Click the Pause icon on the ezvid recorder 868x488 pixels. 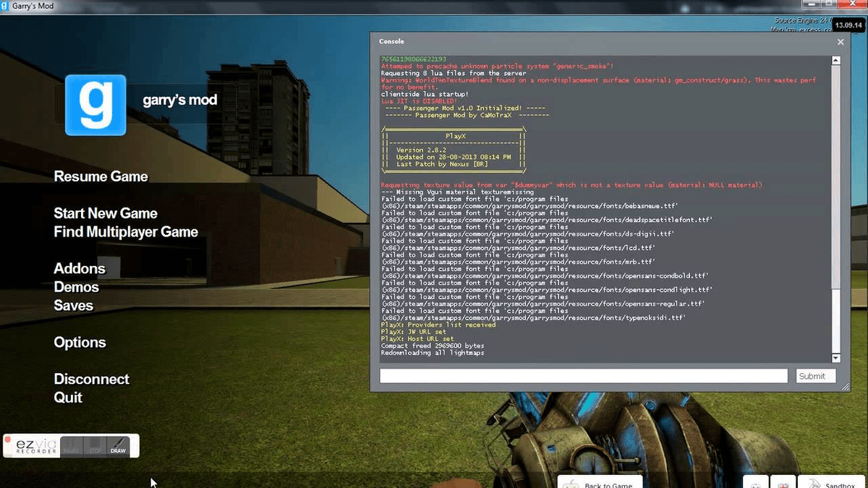tap(71, 445)
